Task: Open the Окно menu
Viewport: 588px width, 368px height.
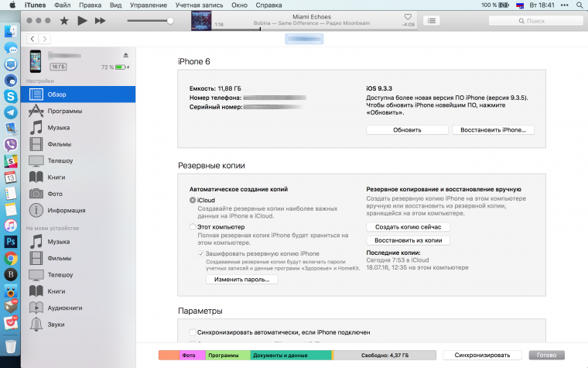Action: point(239,5)
